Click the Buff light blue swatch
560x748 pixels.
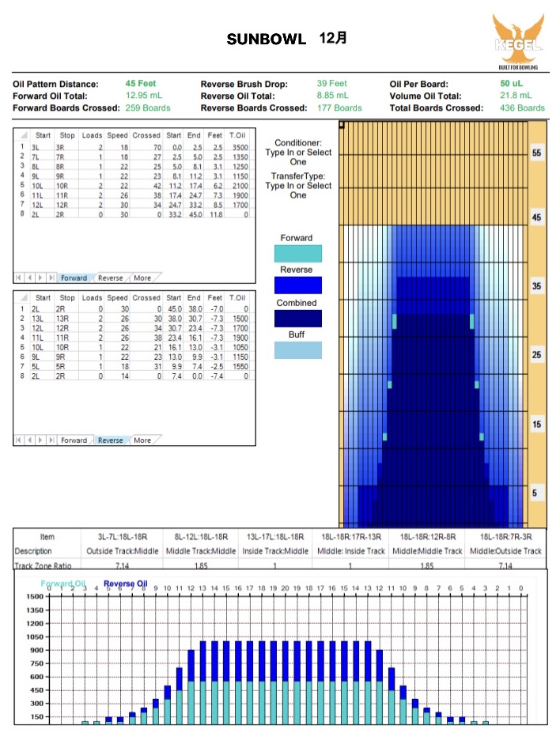point(298,350)
